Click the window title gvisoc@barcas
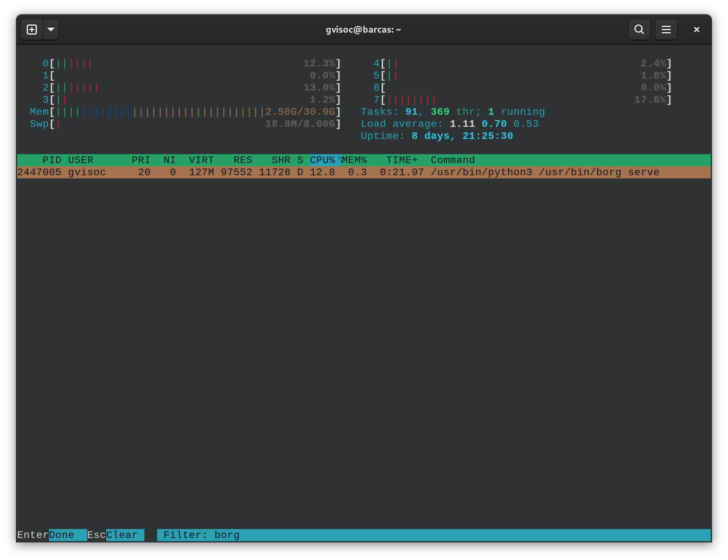 pos(363,30)
